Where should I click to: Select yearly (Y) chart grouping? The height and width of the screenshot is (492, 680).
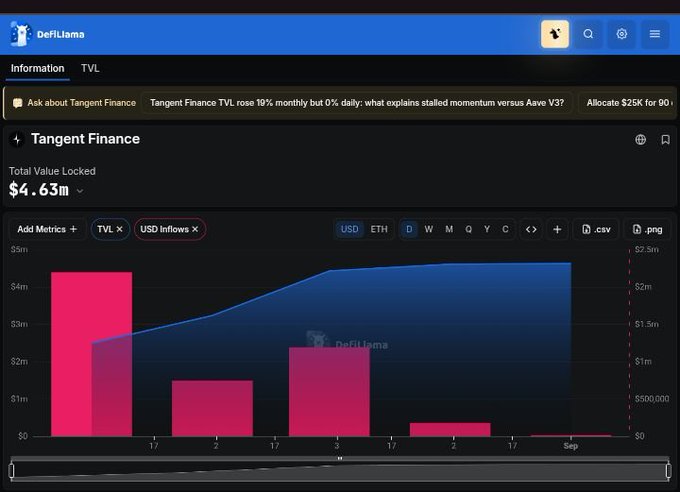[x=487, y=229]
